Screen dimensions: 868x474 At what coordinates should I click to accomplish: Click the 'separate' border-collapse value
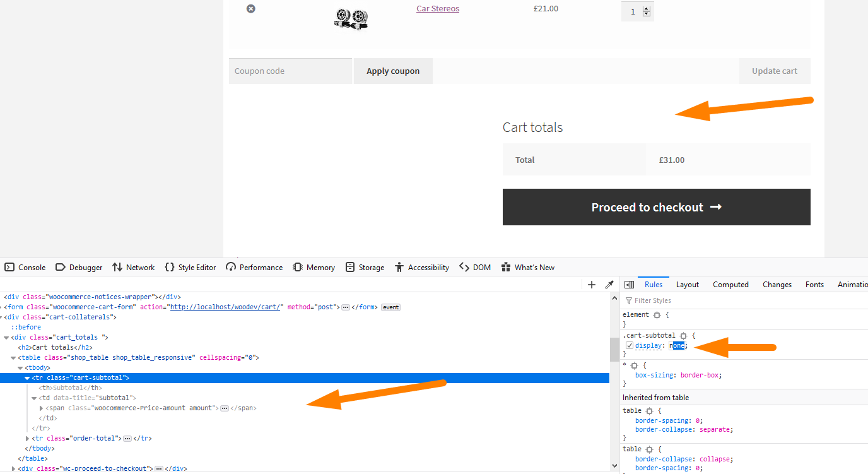(x=713, y=430)
